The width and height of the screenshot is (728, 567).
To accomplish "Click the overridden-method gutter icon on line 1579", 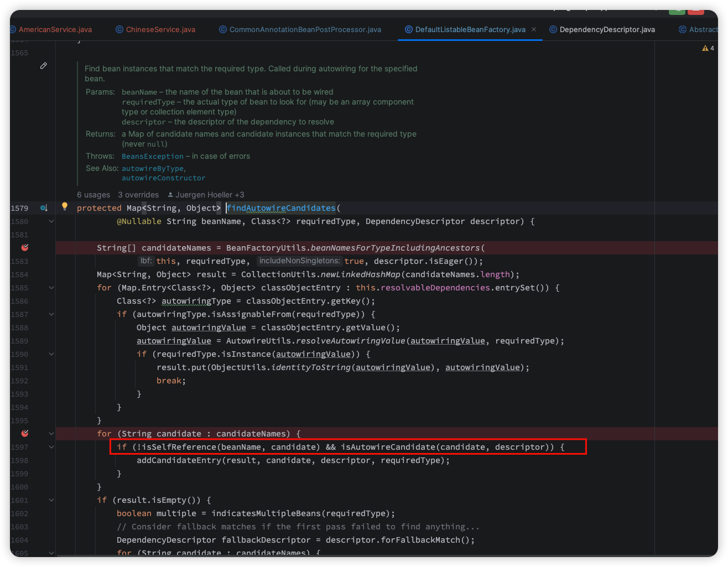I will pos(44,208).
